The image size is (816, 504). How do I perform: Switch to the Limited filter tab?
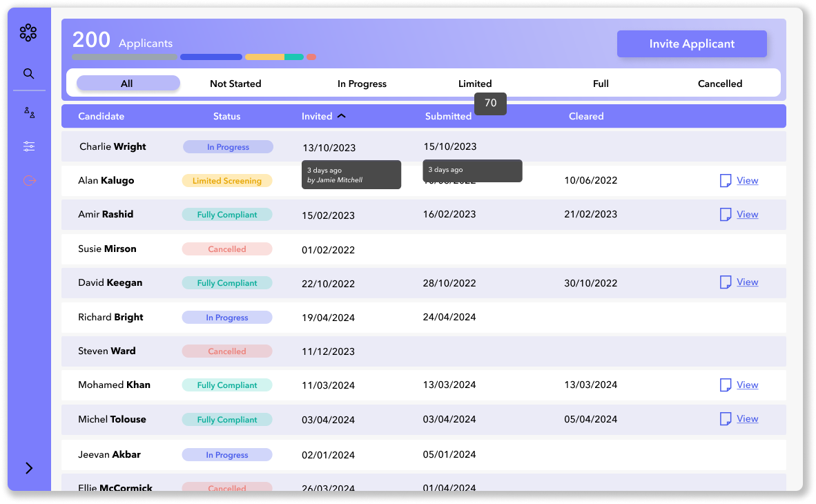475,83
